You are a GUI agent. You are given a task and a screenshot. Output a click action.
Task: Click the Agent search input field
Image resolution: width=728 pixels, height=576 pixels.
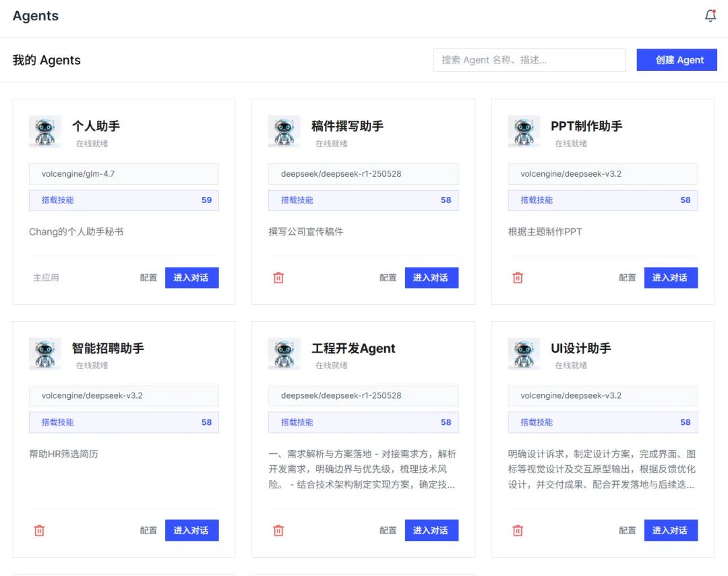coord(529,59)
